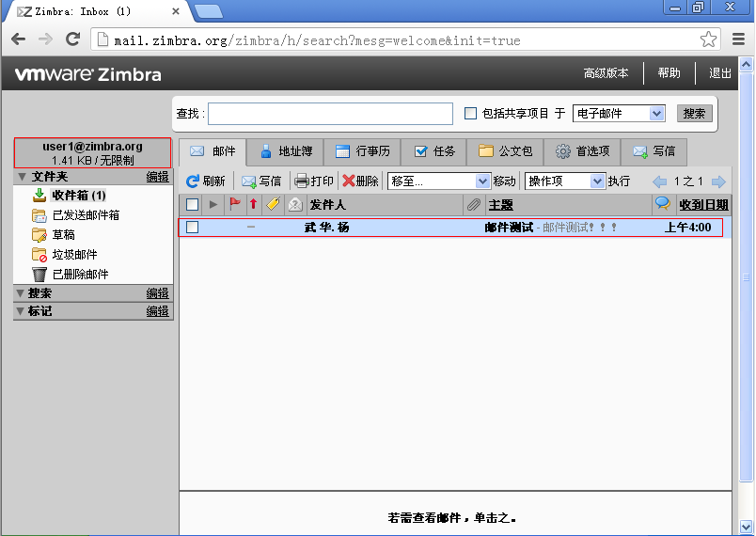Click the browser forward arrow
Screen dimensions: 756x536
pyautogui.click(x=45, y=39)
